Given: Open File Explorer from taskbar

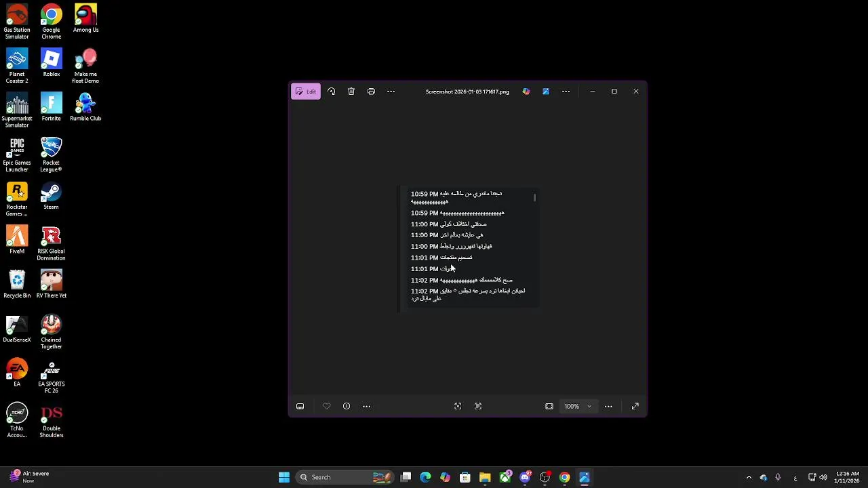Looking at the screenshot, I should click(485, 477).
